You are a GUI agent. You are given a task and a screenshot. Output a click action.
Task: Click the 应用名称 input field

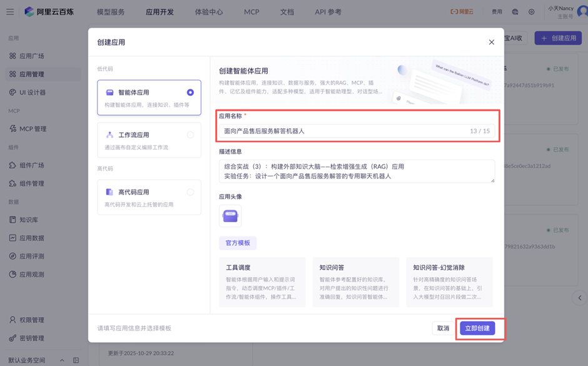[x=357, y=131]
